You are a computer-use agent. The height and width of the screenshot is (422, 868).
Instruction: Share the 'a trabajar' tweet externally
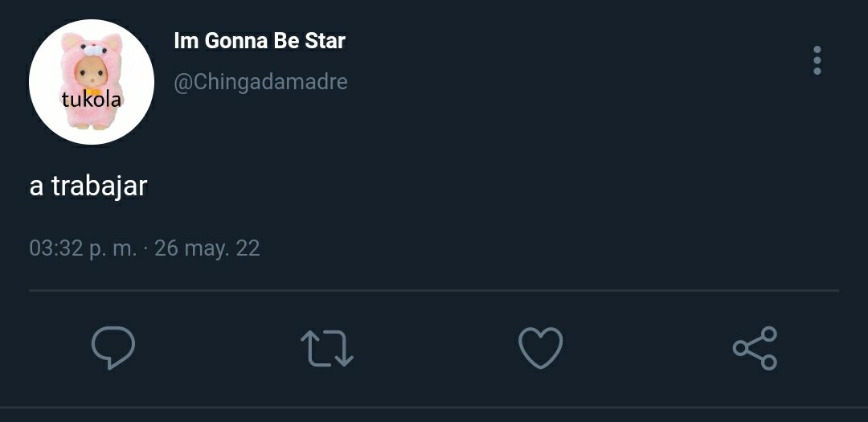point(755,348)
